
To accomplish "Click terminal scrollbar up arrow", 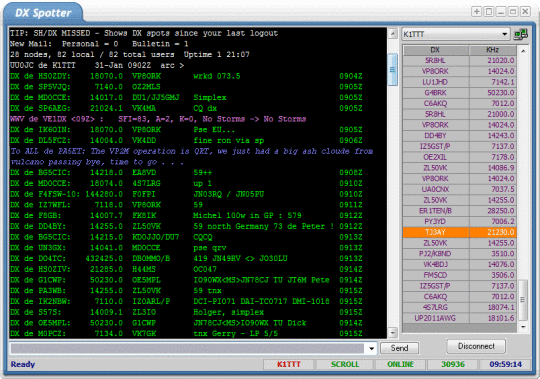I will pyautogui.click(x=393, y=33).
